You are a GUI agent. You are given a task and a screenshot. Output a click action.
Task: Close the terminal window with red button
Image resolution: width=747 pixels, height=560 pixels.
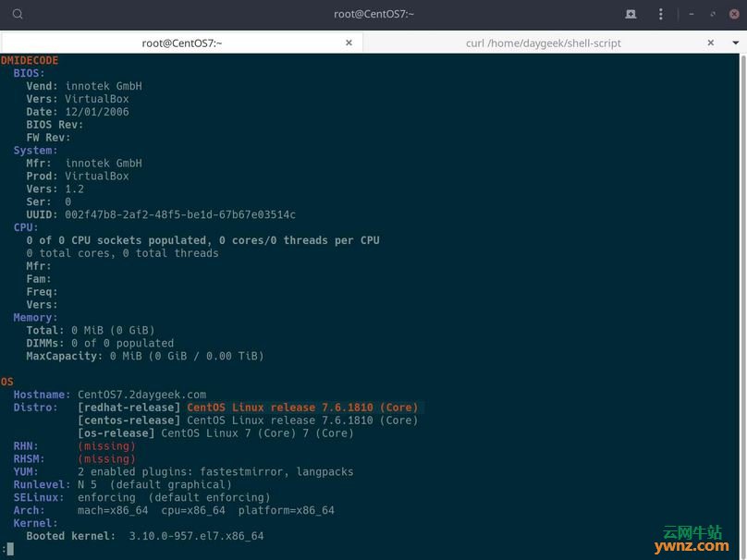[734, 14]
